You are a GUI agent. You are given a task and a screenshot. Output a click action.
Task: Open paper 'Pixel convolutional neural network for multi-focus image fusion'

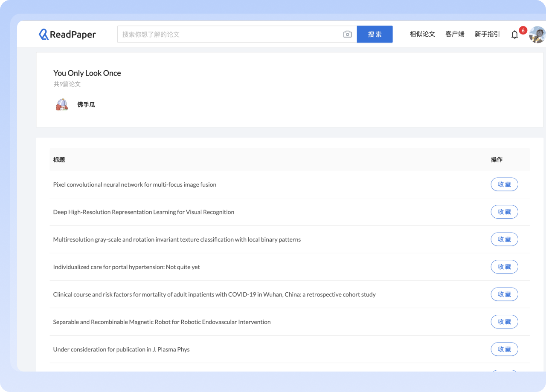[x=135, y=184]
